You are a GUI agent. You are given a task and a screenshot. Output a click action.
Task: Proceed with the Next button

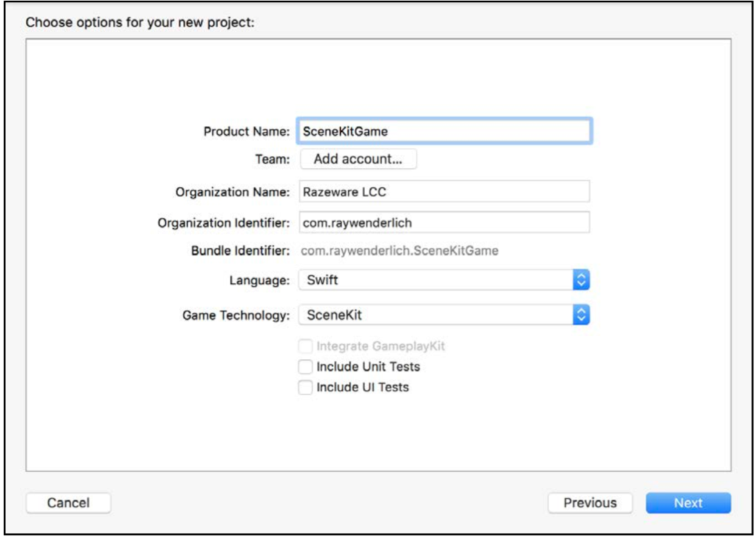(688, 503)
